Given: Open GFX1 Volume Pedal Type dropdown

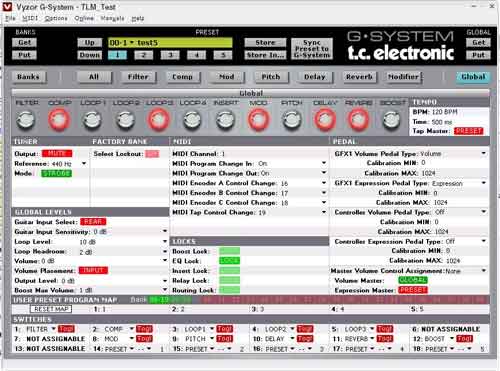Looking at the screenshot, I should pyautogui.click(x=483, y=153).
